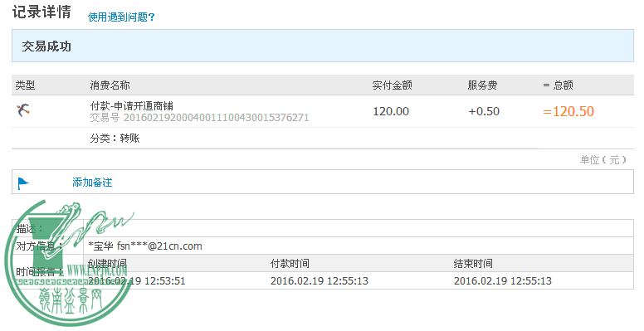Click the 分类：转账 category text
The image size is (644, 331).
(x=115, y=139)
